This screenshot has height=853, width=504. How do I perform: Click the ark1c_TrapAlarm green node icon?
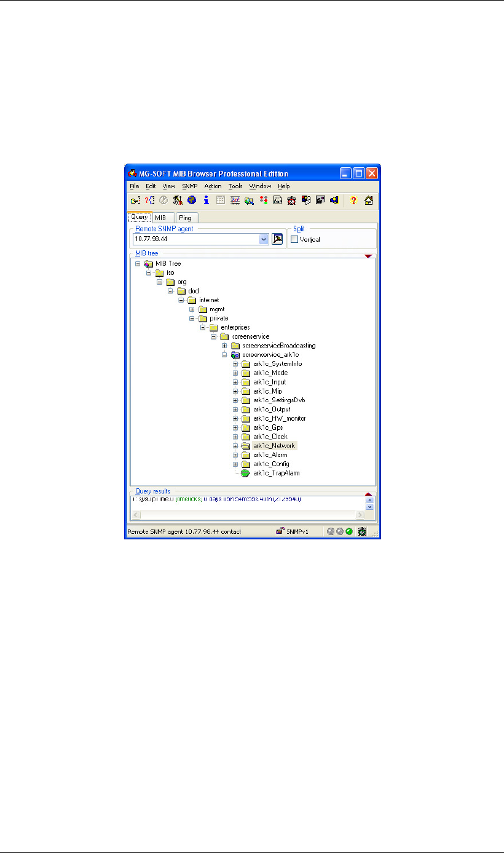[246, 474]
